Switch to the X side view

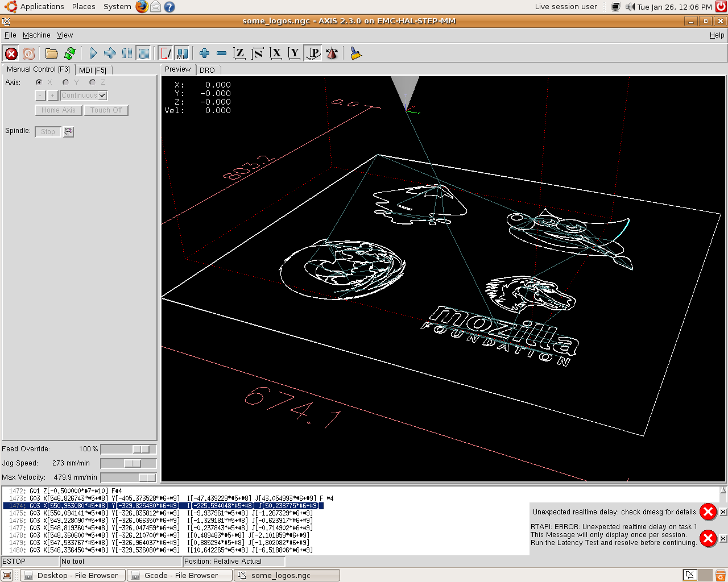[276, 53]
